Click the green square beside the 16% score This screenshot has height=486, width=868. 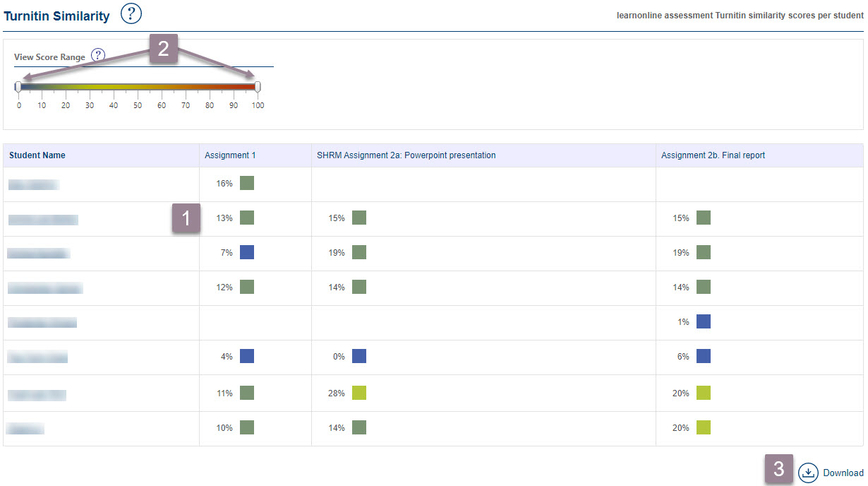(246, 182)
